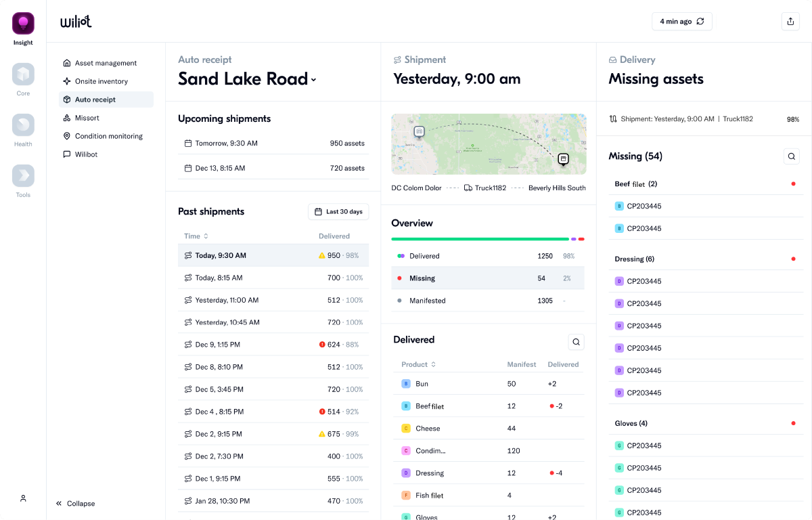Open the Tools module icon

pyautogui.click(x=23, y=176)
